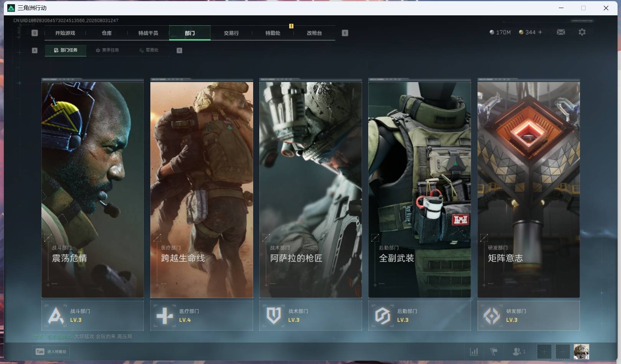Click the 战术部门 LV.3 panel
The height and width of the screenshot is (364, 621).
311,316
